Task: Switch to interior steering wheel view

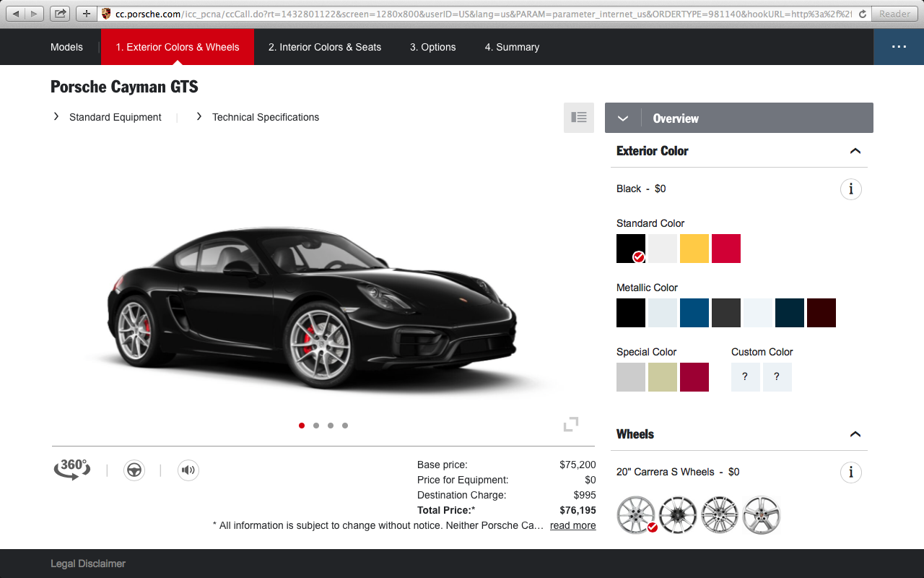Action: click(x=134, y=470)
